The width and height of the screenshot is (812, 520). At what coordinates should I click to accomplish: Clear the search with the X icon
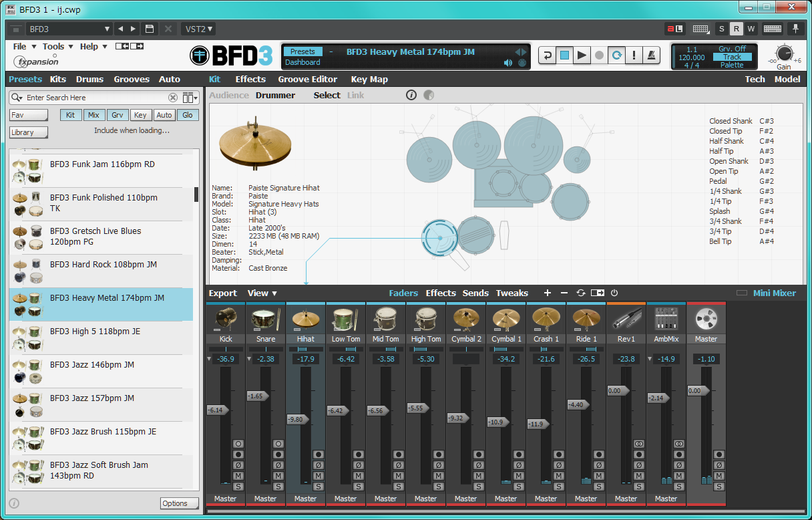173,98
